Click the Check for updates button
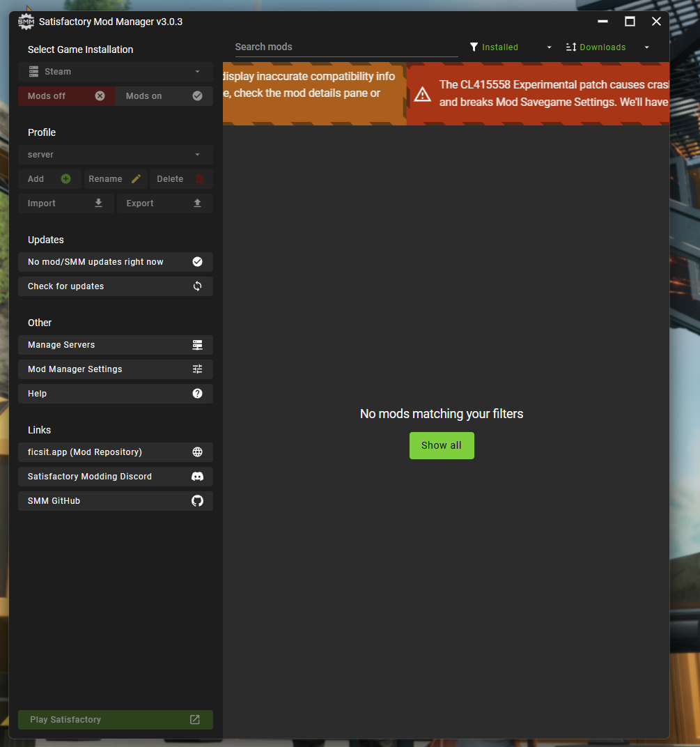This screenshot has width=700, height=747. coord(115,286)
